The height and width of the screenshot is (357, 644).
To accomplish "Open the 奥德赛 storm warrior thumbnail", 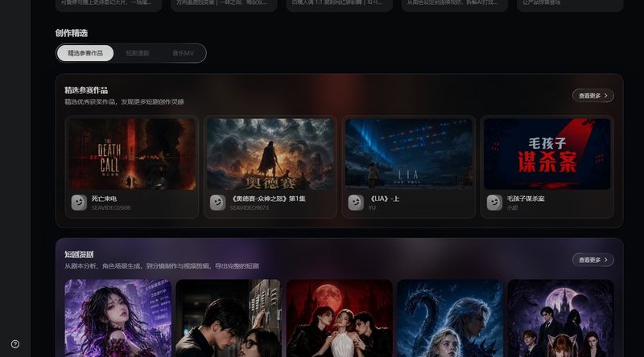I will tap(270, 154).
